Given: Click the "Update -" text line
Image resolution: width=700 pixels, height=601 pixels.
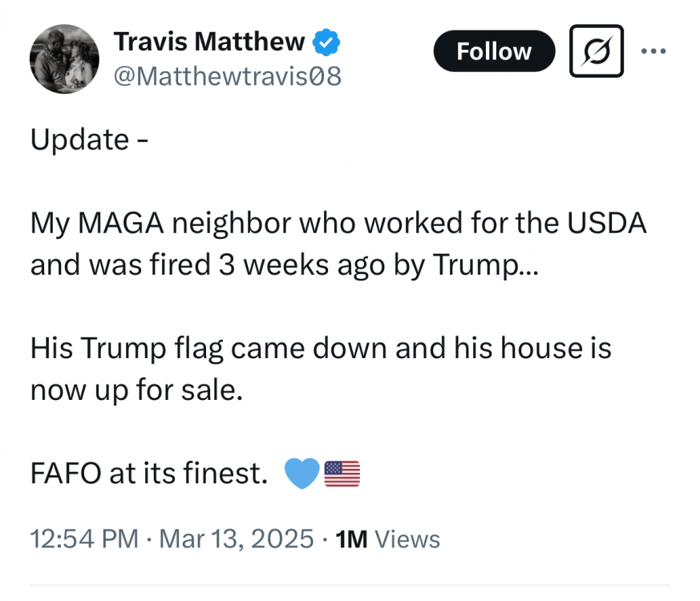Looking at the screenshot, I should click(x=88, y=139).
